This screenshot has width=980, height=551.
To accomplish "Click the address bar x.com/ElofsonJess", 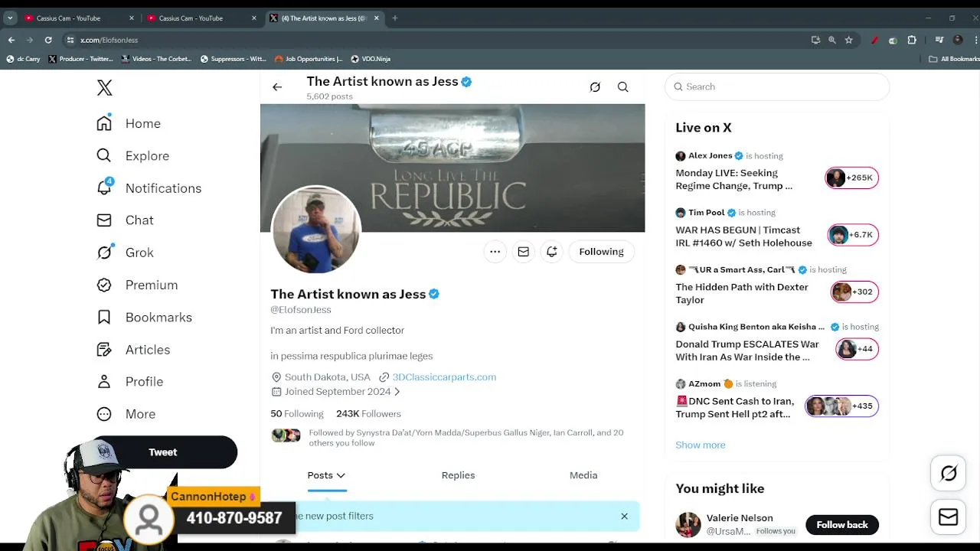I will pos(109,40).
